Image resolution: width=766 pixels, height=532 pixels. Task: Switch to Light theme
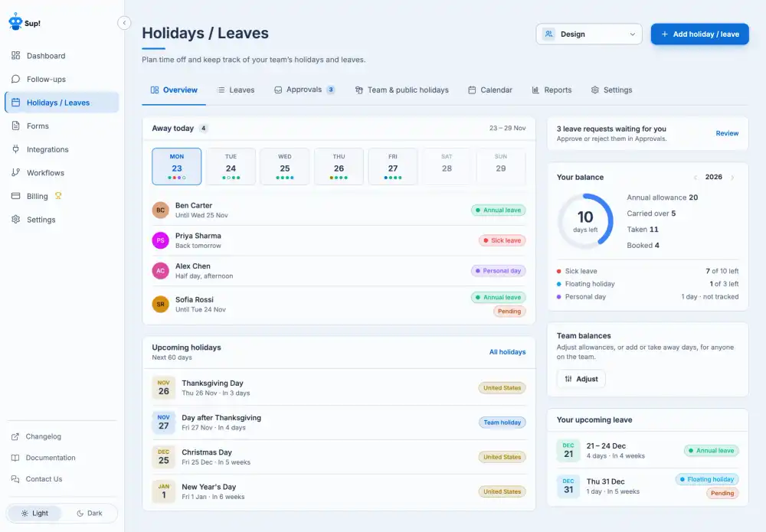[34, 513]
